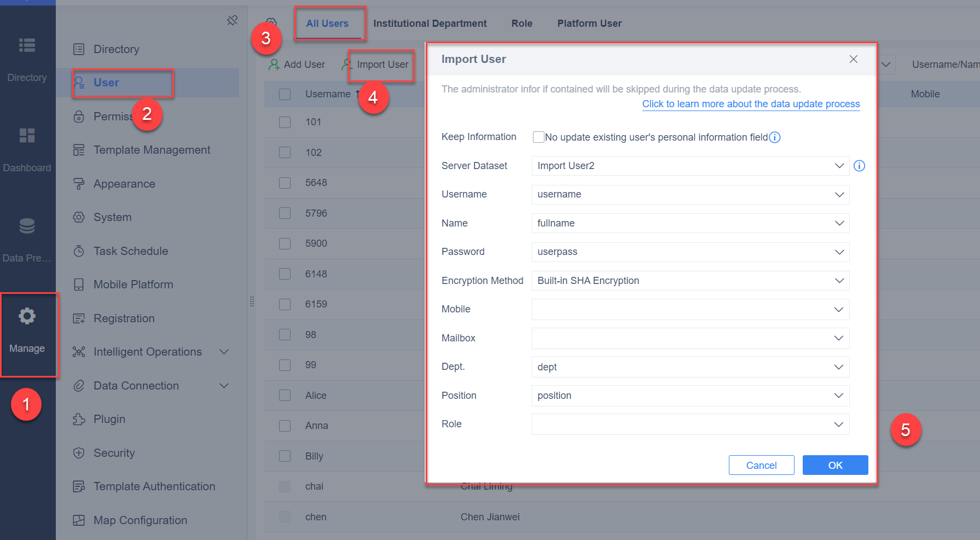Select all users via header checkbox
This screenshot has width=980, height=540.
[285, 94]
